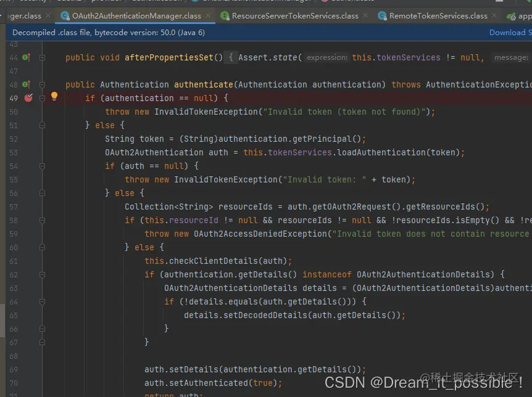
Task: Switch to the RemoteTokenServices.class tab
Action: pyautogui.click(x=438, y=16)
